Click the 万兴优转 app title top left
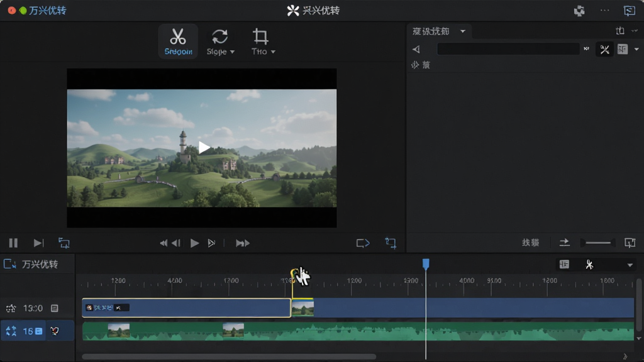644x362 pixels. click(x=47, y=10)
